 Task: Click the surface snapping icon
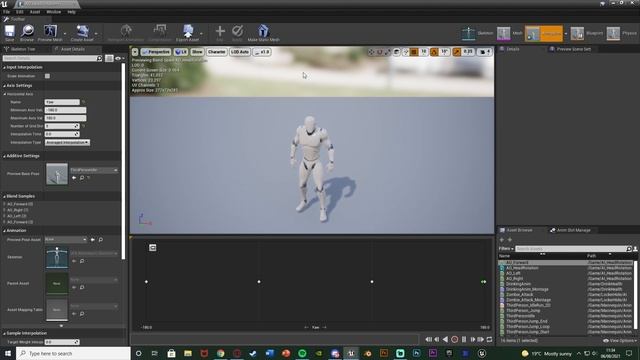pos(405,52)
